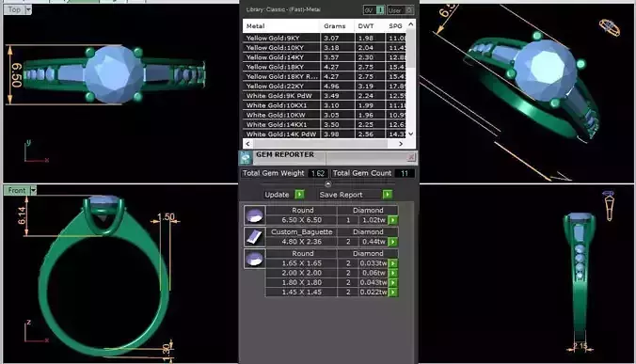Select the Yellow Gold:9KY row
This screenshot has width=636, height=364.
coord(325,39)
